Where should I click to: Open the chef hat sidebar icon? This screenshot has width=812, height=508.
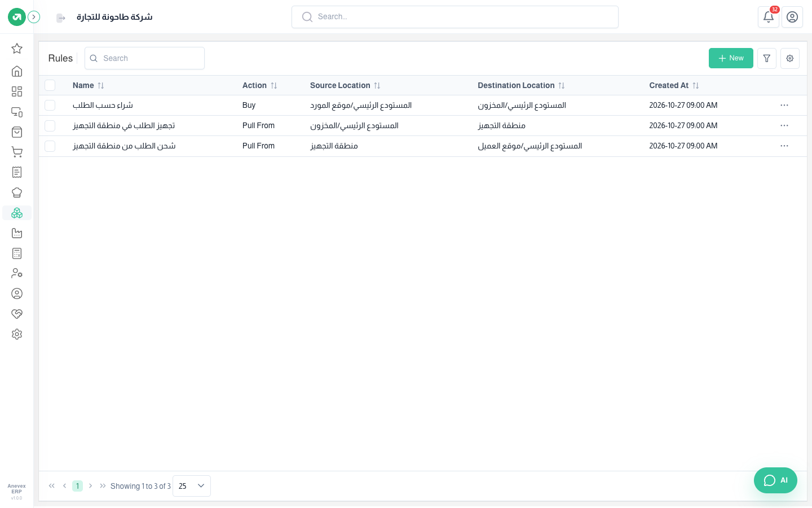pyautogui.click(x=17, y=192)
